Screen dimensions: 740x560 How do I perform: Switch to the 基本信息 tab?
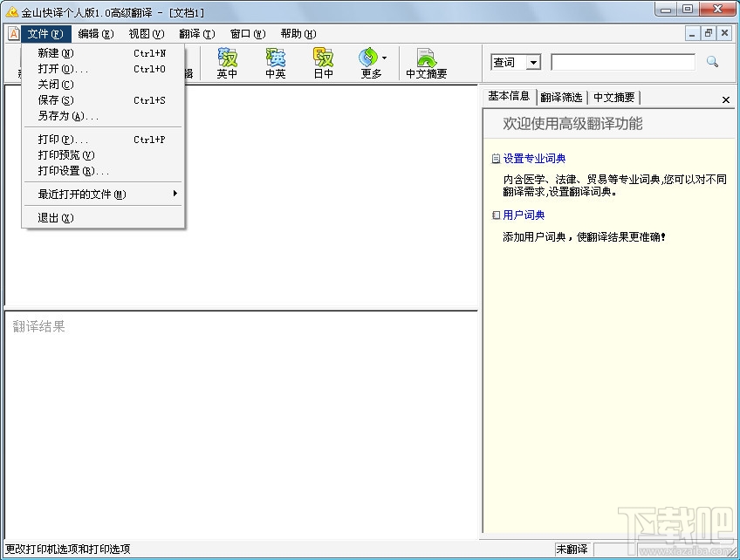(509, 96)
